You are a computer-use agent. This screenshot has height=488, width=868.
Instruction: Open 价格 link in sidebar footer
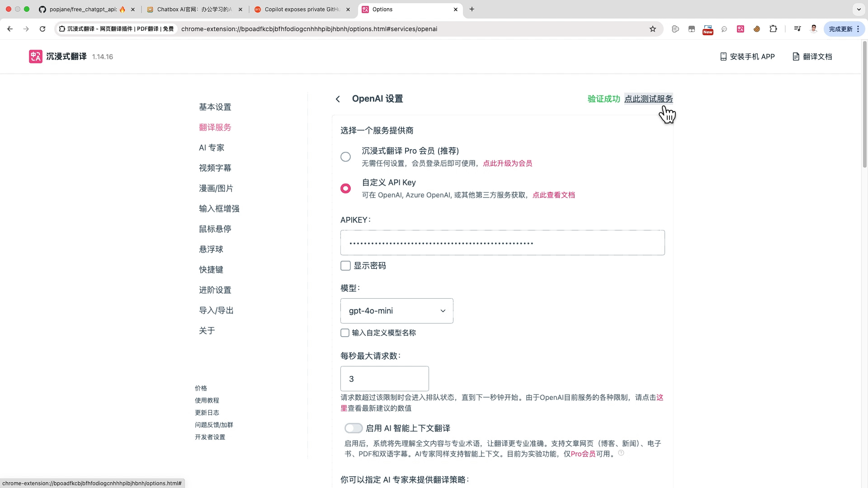(x=201, y=388)
